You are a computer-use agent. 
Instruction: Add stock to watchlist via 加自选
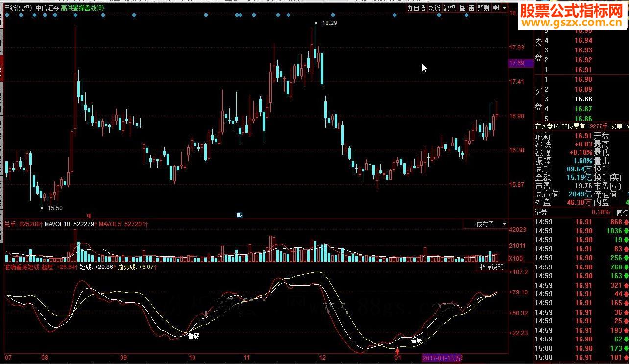point(416,8)
